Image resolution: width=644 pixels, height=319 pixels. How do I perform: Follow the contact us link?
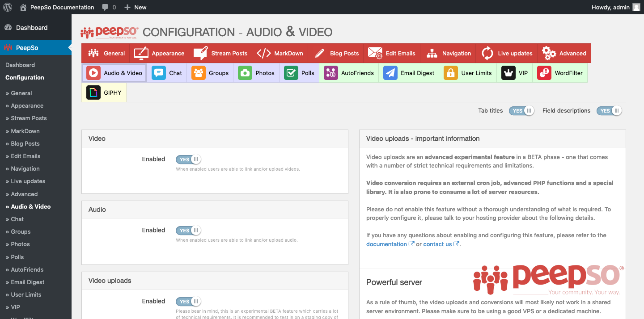tap(441, 244)
